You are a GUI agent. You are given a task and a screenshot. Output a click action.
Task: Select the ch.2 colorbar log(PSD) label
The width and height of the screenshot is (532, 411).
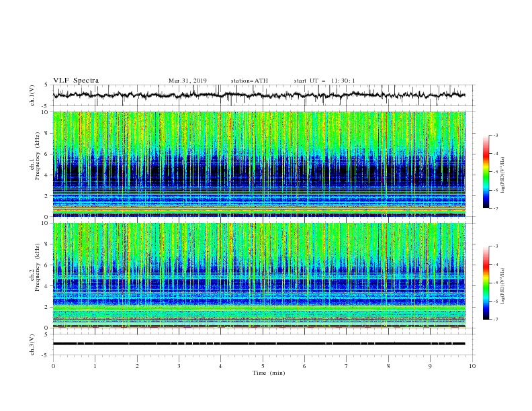502,286
